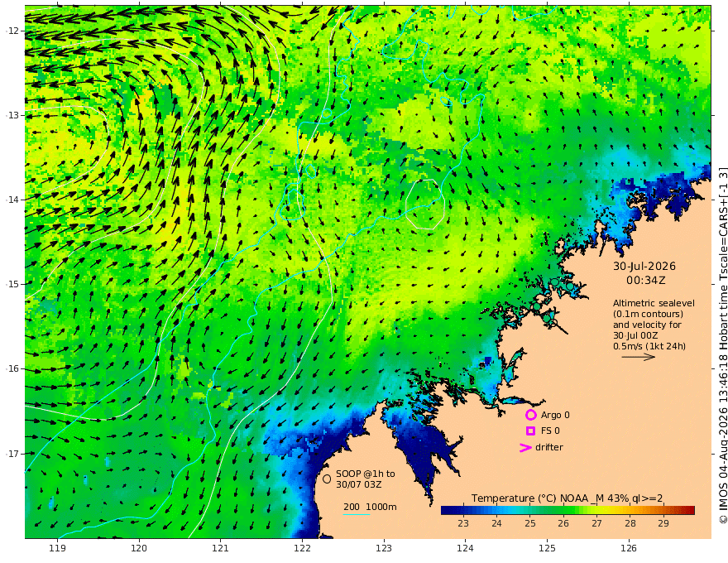Click the 00:34Z time label
Image resolution: width=728 pixels, height=563 pixels.
point(646,281)
